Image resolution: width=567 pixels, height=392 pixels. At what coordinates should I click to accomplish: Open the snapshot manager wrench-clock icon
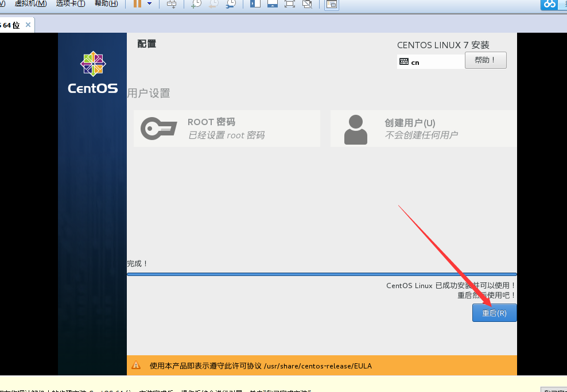tap(231, 4)
